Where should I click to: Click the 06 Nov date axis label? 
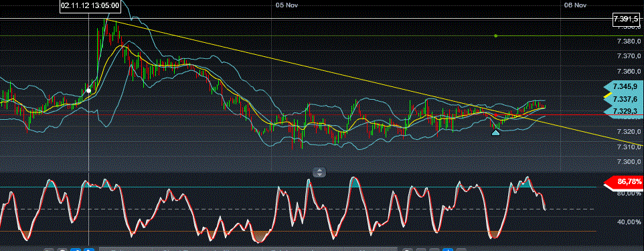pos(575,5)
